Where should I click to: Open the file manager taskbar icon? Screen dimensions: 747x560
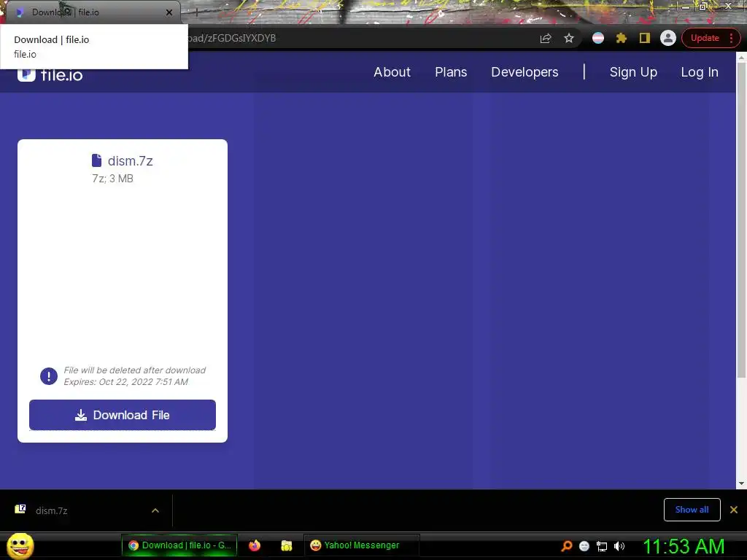point(286,545)
